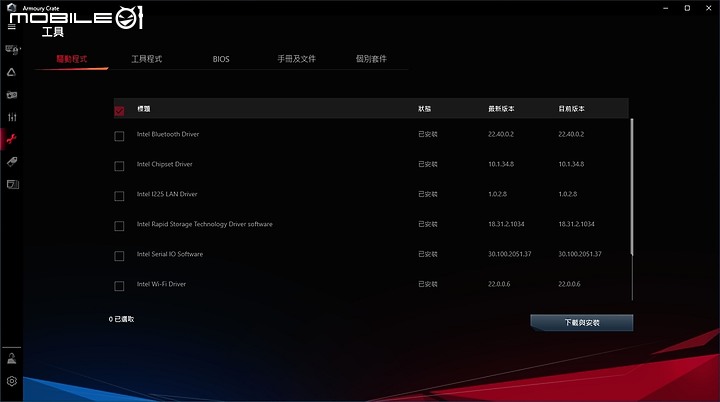
Task: Click the driver list vertical scrollbar
Action: (632, 187)
